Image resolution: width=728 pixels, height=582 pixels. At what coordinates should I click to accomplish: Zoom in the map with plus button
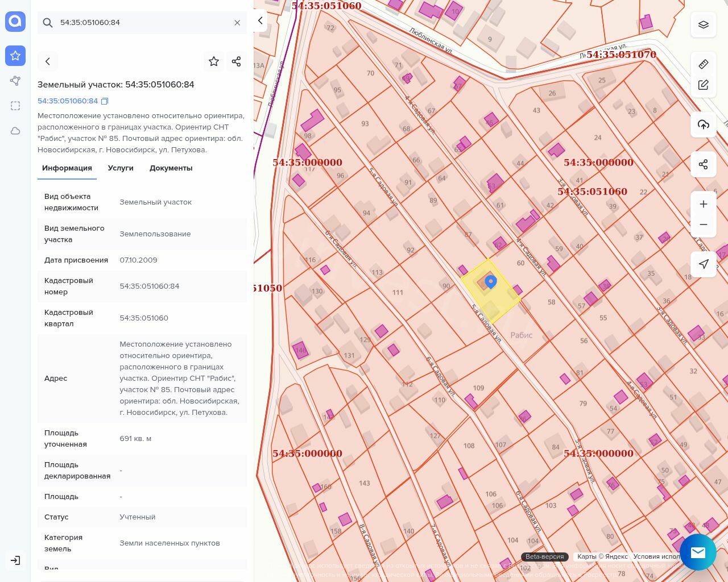[704, 204]
